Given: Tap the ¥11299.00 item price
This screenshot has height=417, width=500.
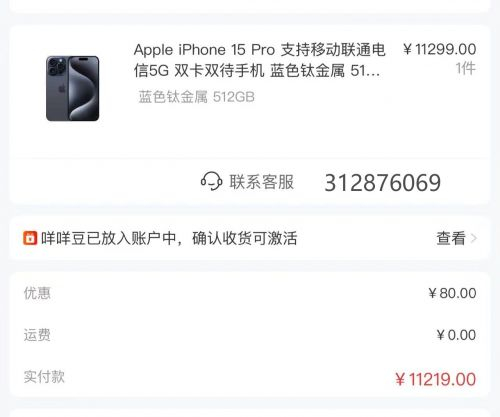Looking at the screenshot, I should click(439, 49).
